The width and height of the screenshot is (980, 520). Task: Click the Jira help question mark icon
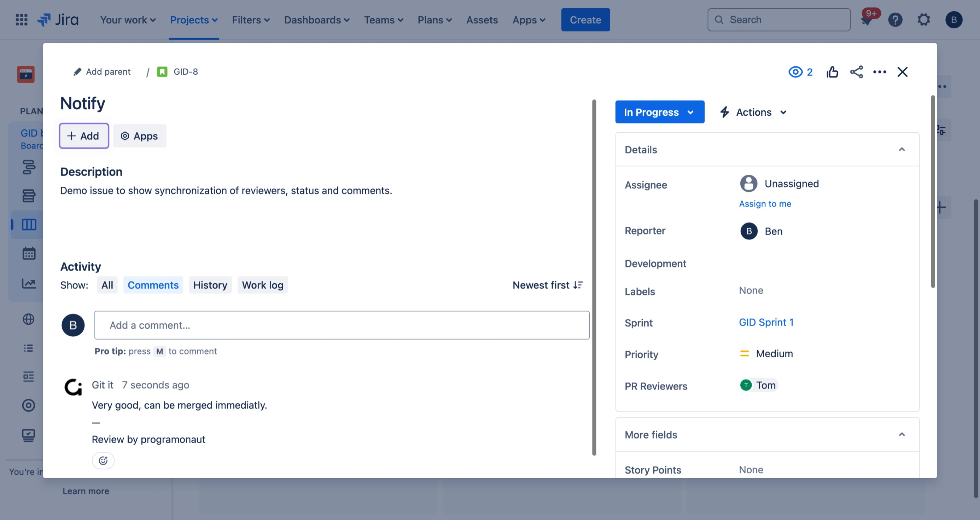[x=895, y=20]
